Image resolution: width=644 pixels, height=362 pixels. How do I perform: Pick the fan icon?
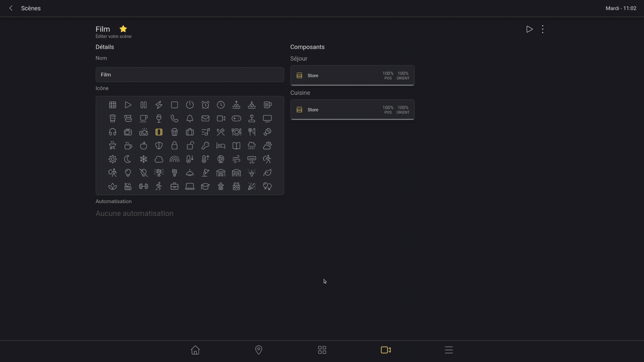click(x=221, y=159)
